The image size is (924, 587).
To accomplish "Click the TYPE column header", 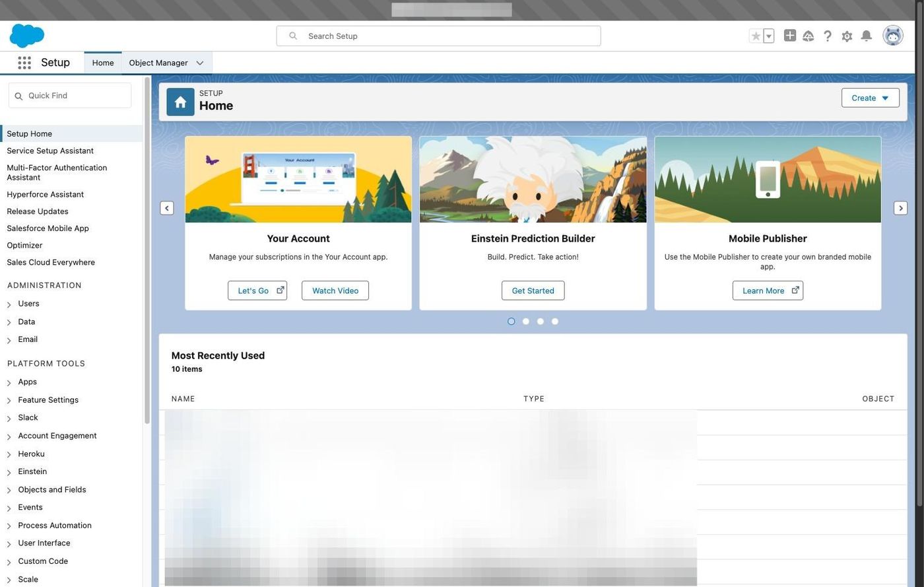I will click(x=534, y=399).
